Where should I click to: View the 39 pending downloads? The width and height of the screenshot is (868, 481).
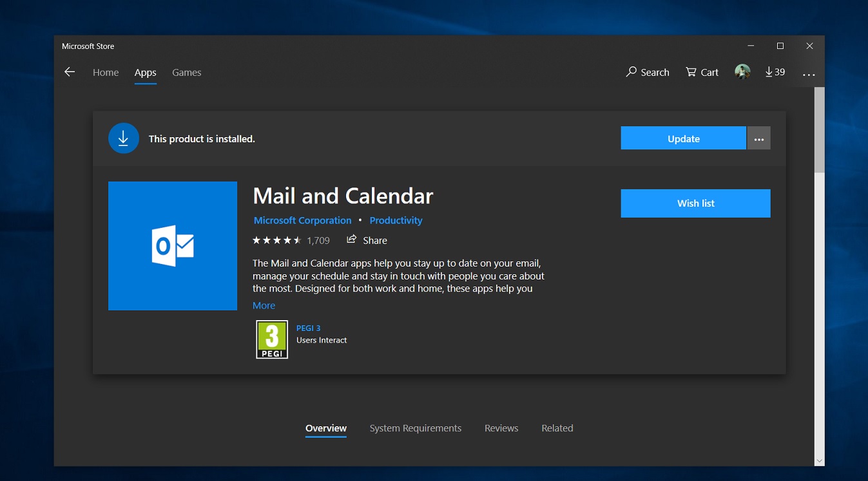(x=774, y=72)
